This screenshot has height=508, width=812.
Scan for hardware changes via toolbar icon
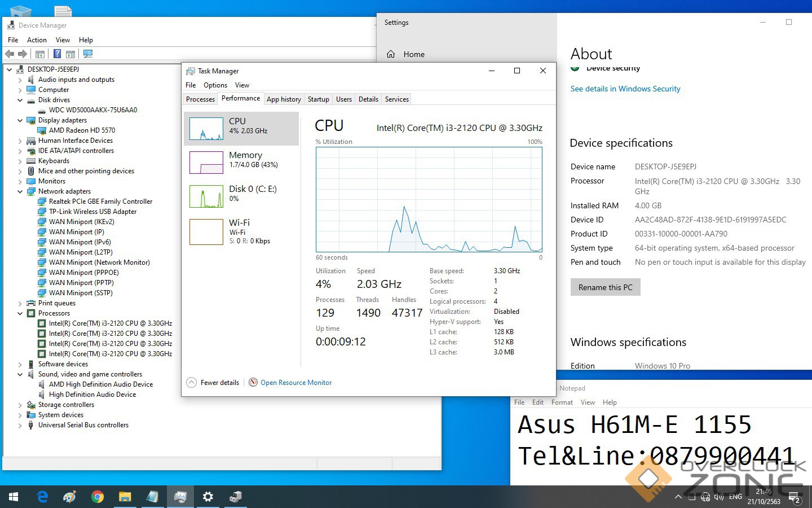coord(87,54)
